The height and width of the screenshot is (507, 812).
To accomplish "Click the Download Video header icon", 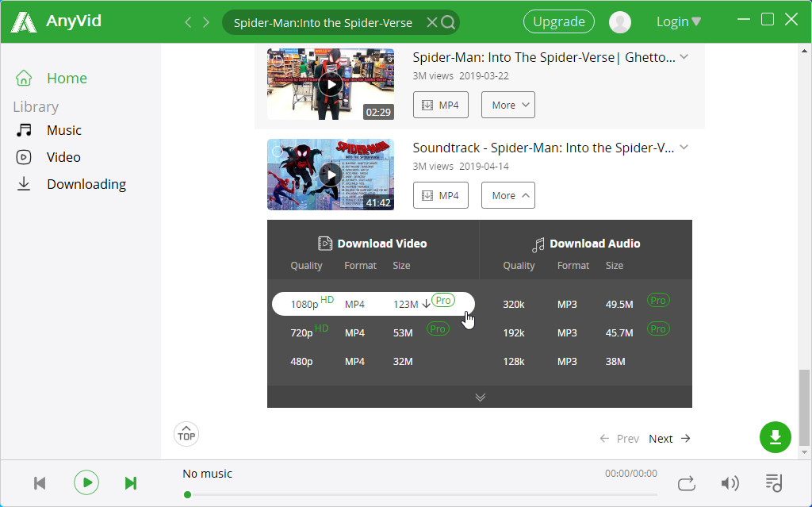I will (x=324, y=244).
